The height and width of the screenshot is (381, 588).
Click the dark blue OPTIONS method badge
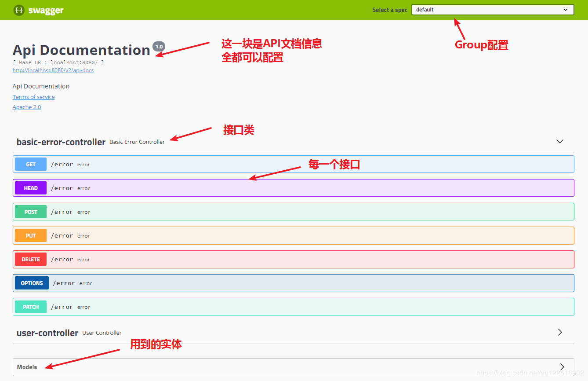coord(32,283)
